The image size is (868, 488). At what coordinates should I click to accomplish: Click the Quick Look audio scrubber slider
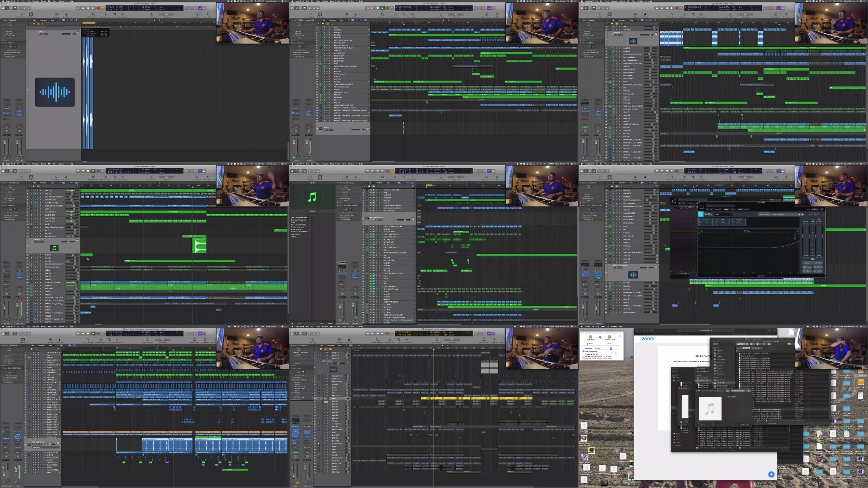point(723,424)
